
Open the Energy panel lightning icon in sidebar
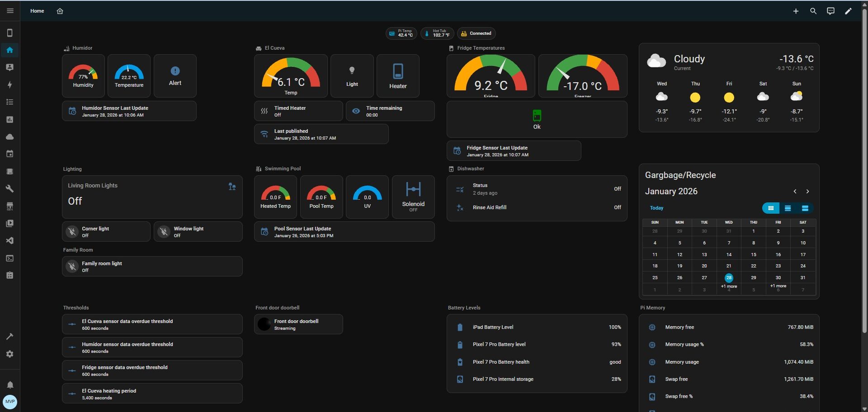point(9,85)
